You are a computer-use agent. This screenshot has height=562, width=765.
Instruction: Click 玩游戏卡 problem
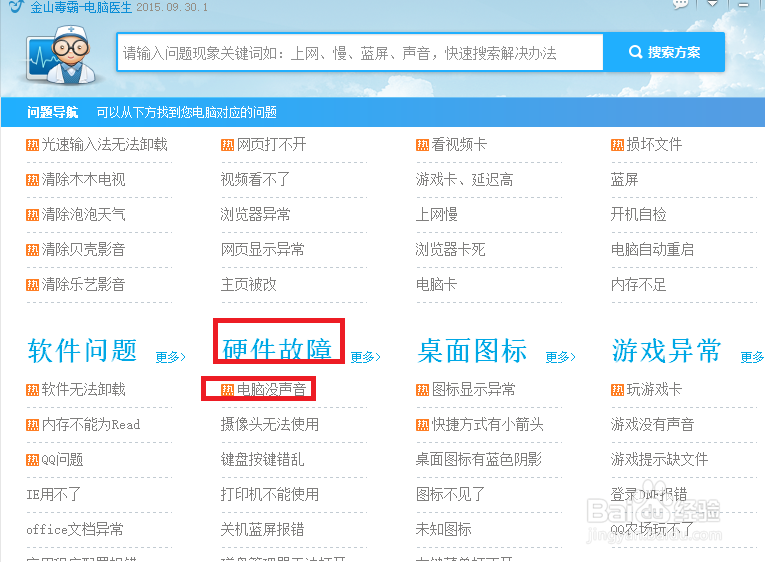[654, 389]
